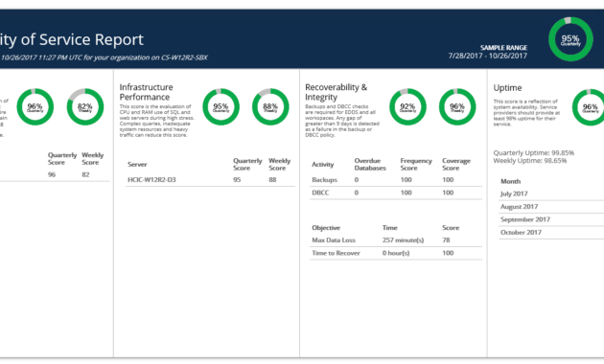Click Backups frequency score value 100
The image size is (604, 364).
[x=406, y=180]
